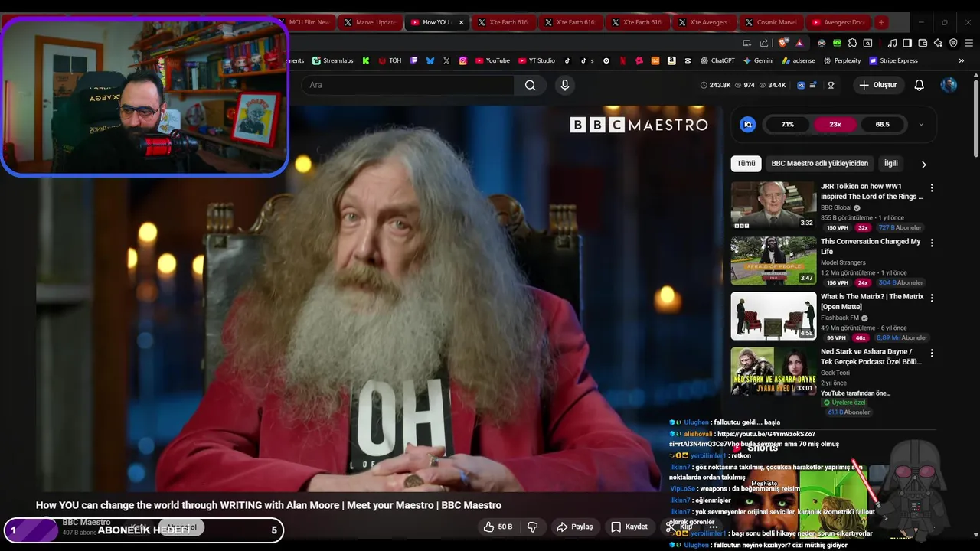Expand the vidIQ stats panel chevron
This screenshot has width=980, height=551.
point(921,124)
